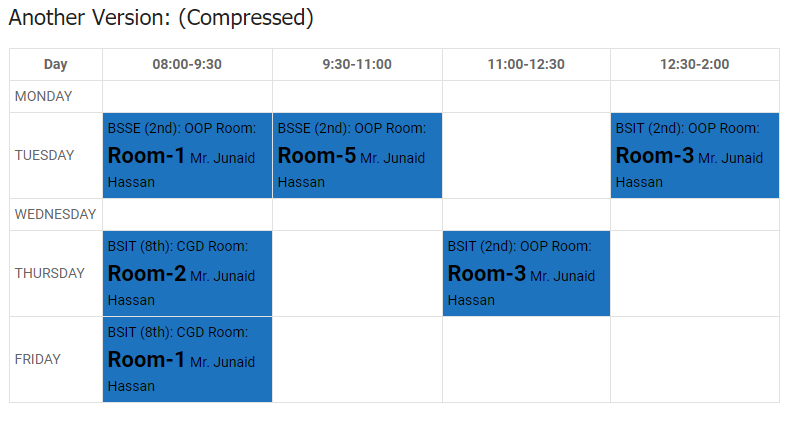Viewport: 789px width, 421px height.
Task: Select the Thursday 08:00-9:30 Room-2 CGD cell
Action: tap(187, 274)
